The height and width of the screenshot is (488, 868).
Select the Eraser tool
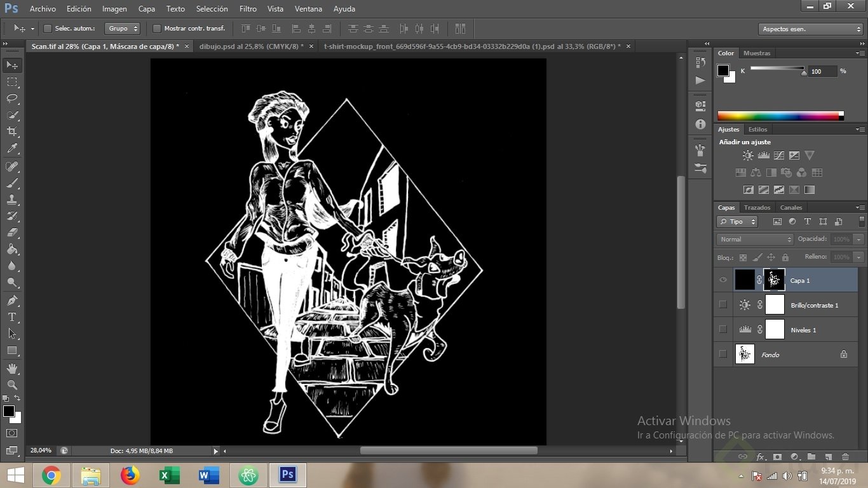[12, 233]
